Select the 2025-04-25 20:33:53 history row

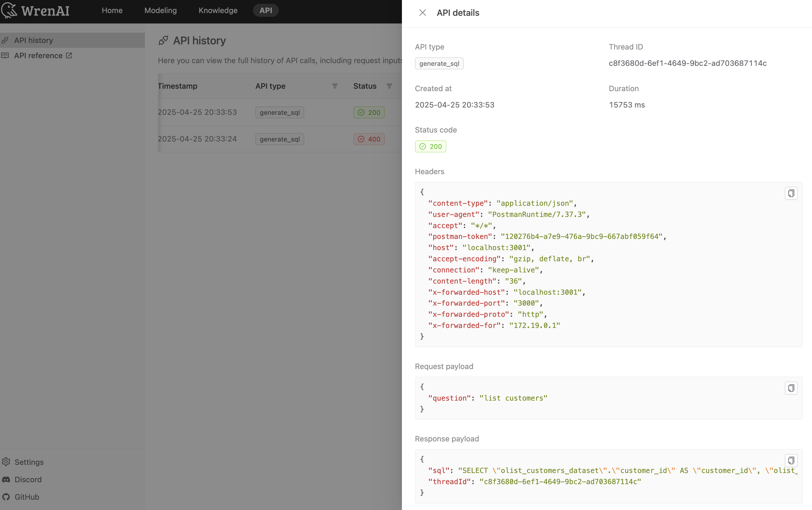280,112
